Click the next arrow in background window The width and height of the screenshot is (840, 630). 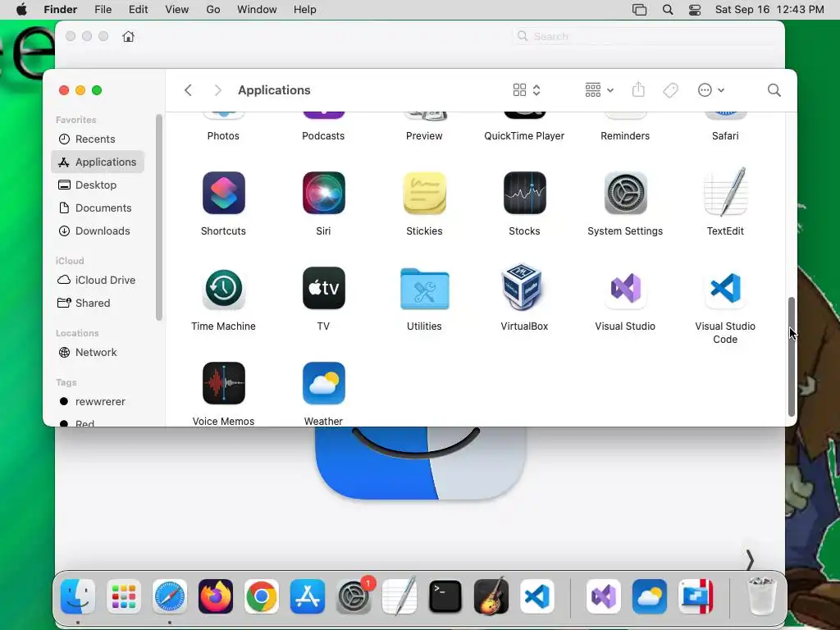(750, 561)
